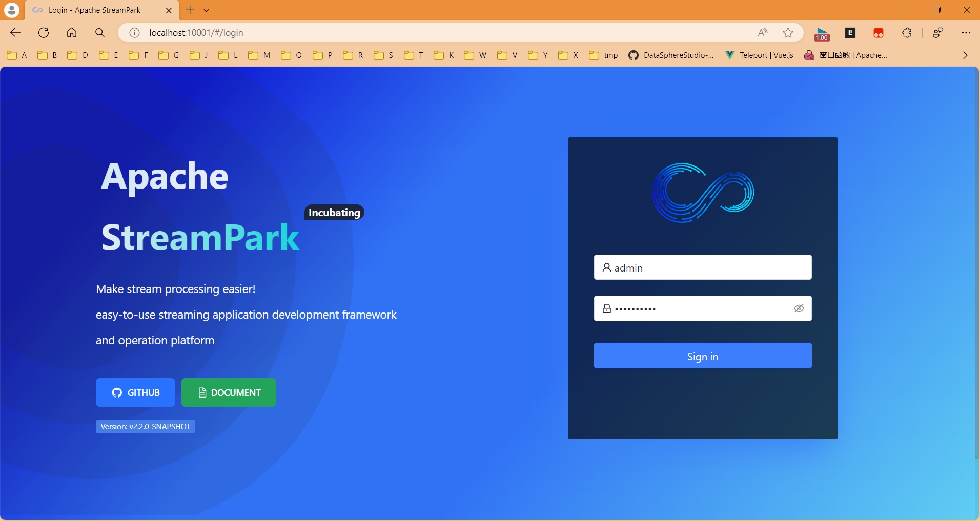
Task: Open bookmark folder A
Action: click(17, 55)
